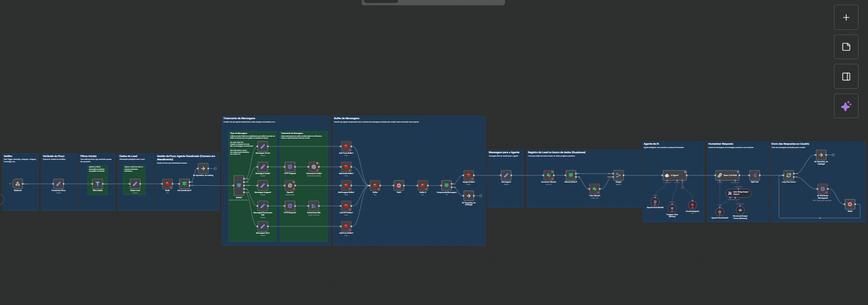Select the Merge node in Registro do Lead
868x305 pixels.
(x=618, y=175)
